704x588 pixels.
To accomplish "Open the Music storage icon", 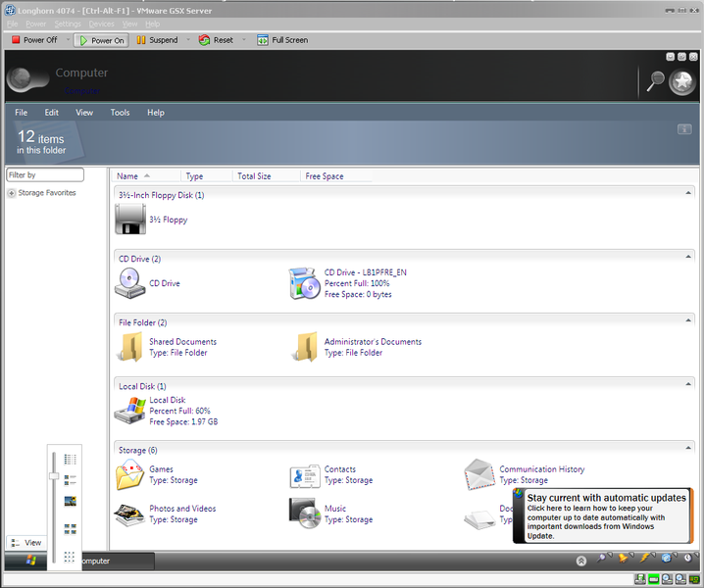I will point(305,514).
